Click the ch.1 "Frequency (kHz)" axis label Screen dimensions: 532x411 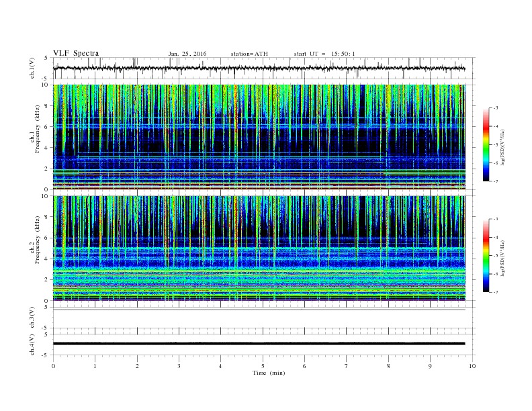point(38,129)
